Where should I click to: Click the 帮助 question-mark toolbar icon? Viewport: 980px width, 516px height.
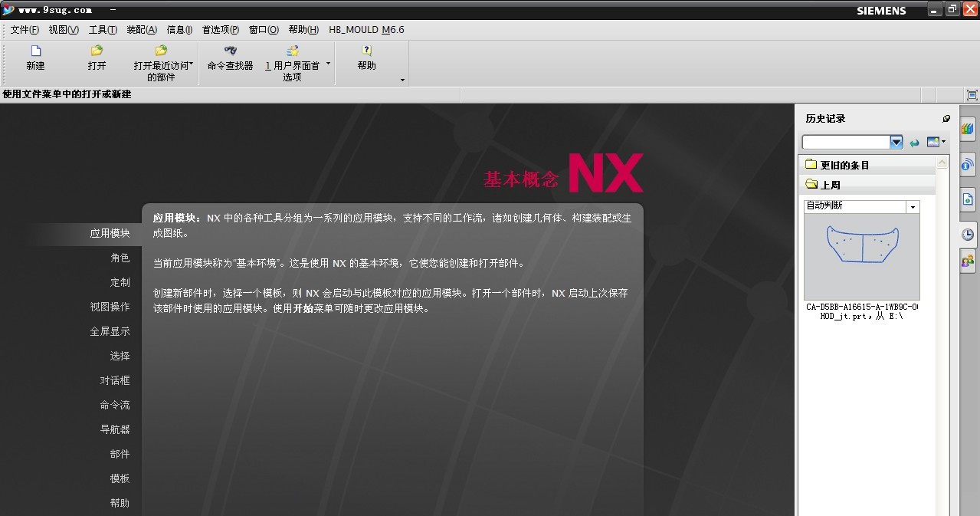coord(366,51)
